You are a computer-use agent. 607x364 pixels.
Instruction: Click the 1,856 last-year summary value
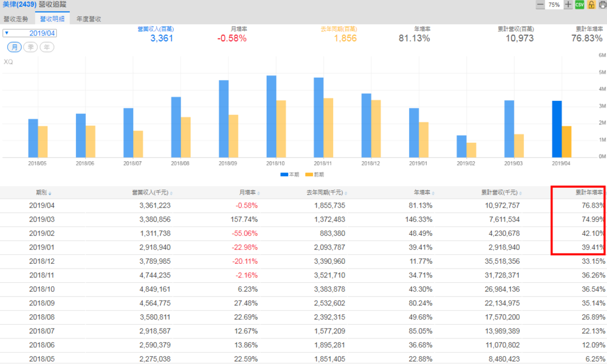click(x=346, y=39)
